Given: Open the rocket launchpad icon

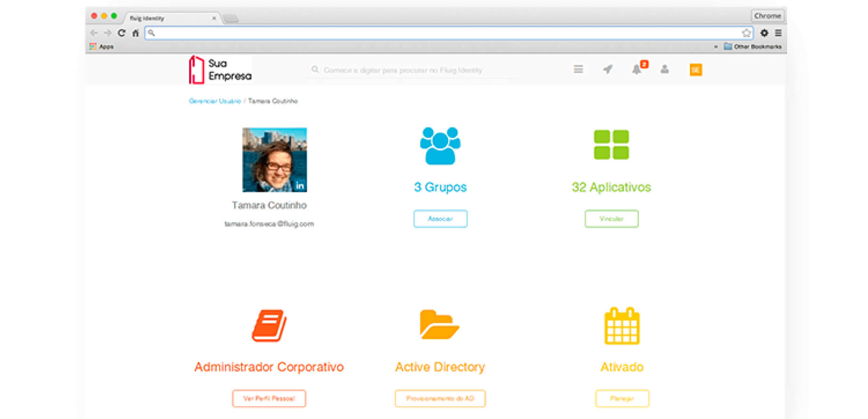Looking at the screenshot, I should point(608,70).
